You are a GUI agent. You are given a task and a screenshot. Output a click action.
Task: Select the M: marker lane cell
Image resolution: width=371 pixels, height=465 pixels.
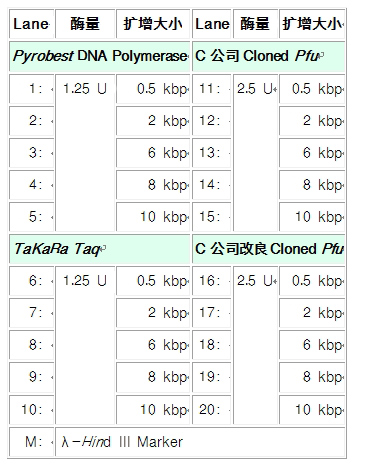(32, 442)
